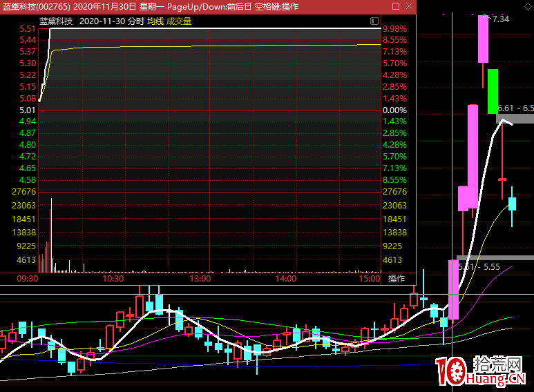Click the 0.00% baseline percentage label
Image resolution: width=534 pixels, height=392 pixels.
tap(394, 110)
